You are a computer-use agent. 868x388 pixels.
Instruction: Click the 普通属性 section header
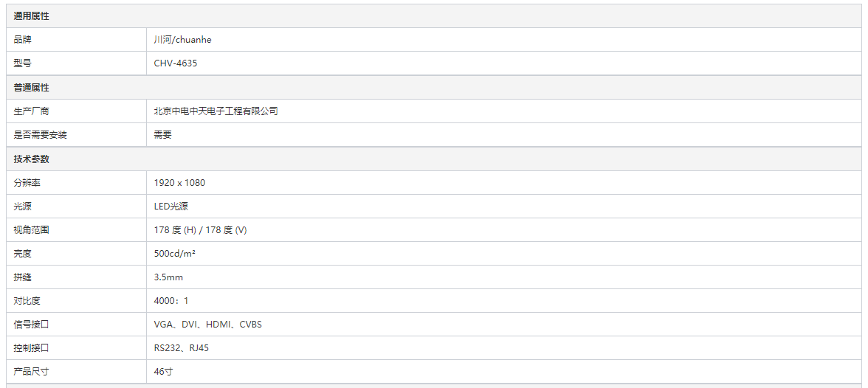(434, 88)
